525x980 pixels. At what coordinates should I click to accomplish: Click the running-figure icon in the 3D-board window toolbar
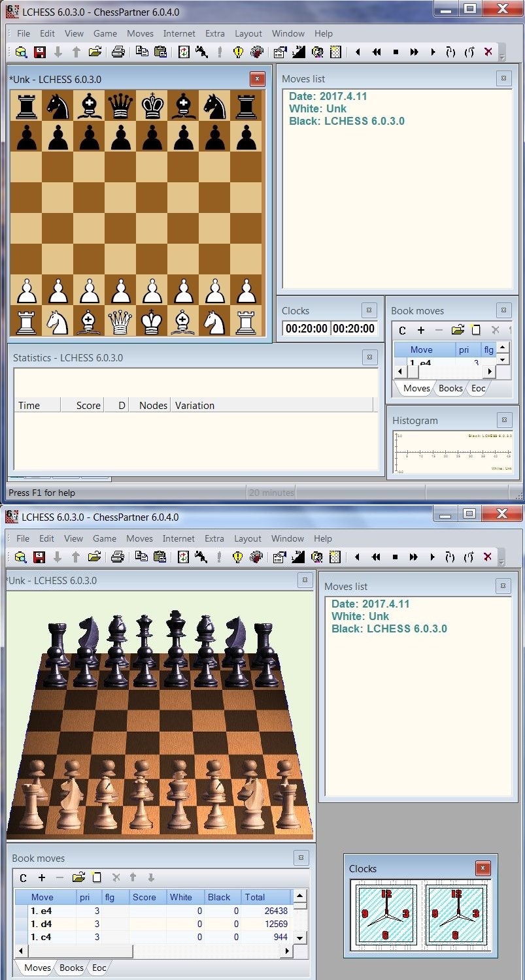(x=201, y=557)
